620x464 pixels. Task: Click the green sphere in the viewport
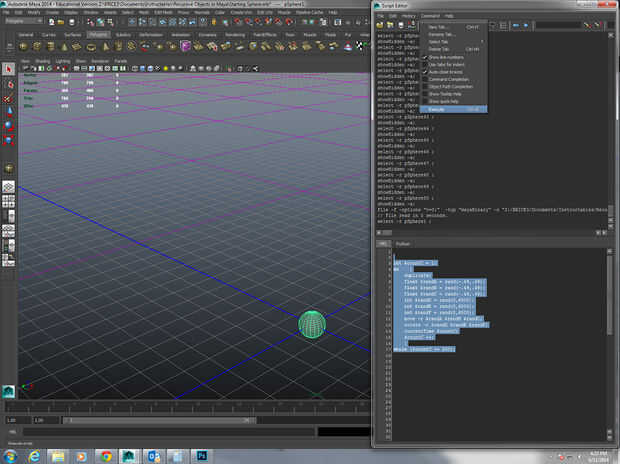click(312, 324)
